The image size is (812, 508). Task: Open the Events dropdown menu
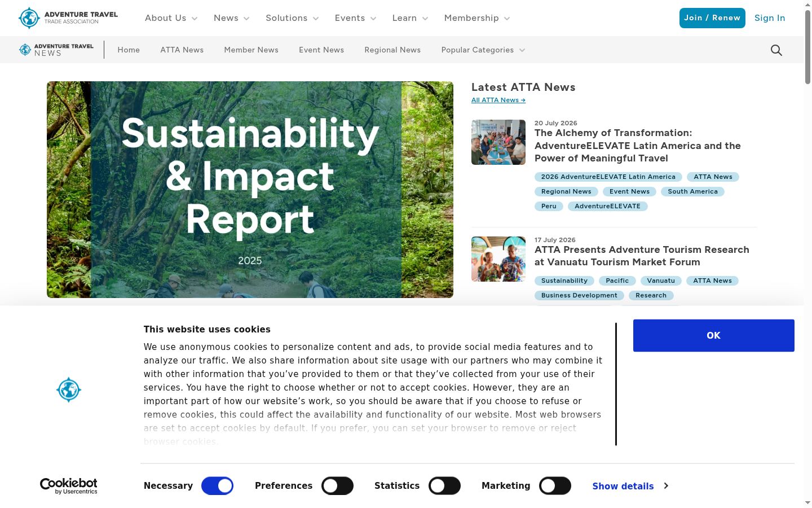(x=356, y=18)
